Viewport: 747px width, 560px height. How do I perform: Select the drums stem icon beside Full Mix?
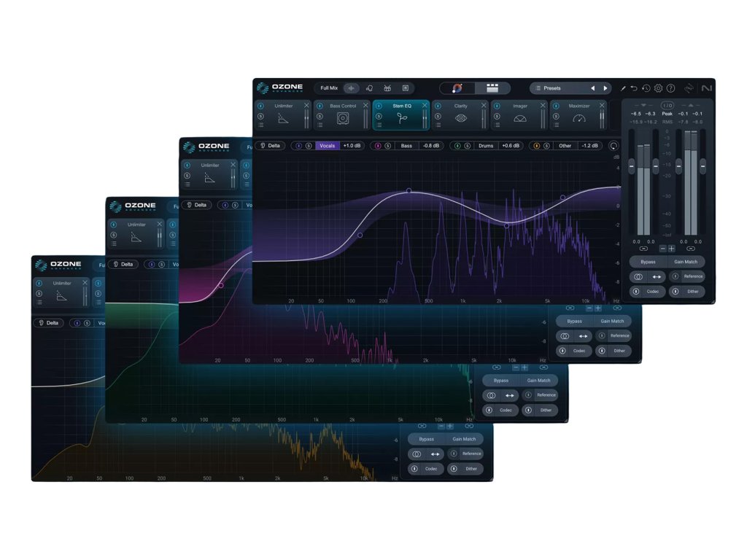pos(387,88)
